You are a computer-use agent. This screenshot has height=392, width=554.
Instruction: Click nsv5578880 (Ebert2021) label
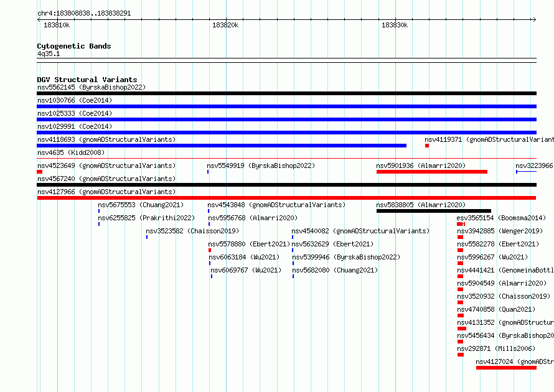point(249,244)
